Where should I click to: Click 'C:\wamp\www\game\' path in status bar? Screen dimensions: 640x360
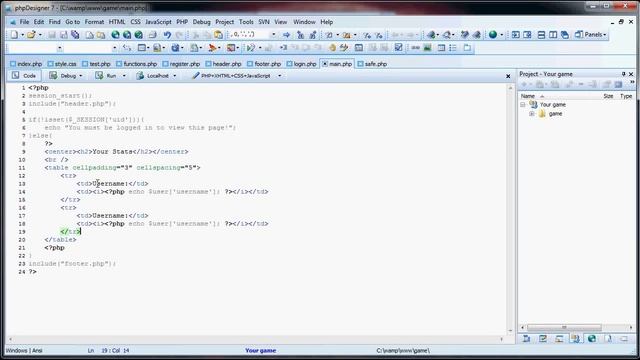point(402,351)
